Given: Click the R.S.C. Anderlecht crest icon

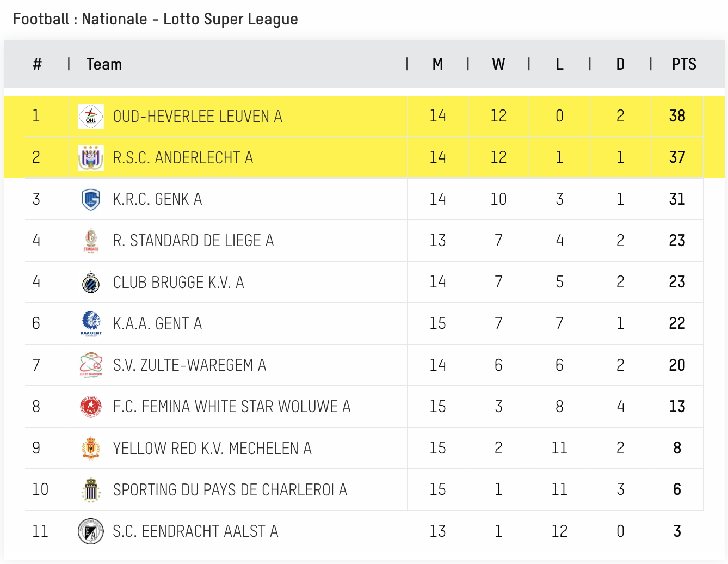Looking at the screenshot, I should point(91,158).
